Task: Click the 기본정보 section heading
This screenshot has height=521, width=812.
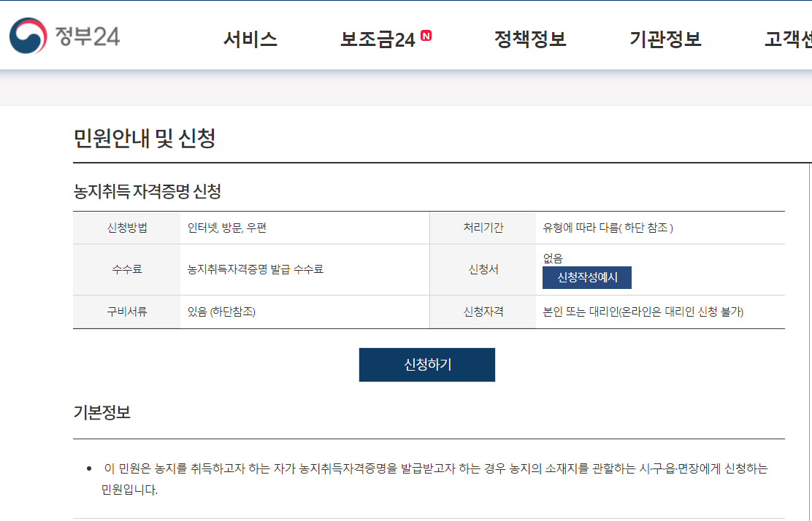Action: pyautogui.click(x=102, y=412)
